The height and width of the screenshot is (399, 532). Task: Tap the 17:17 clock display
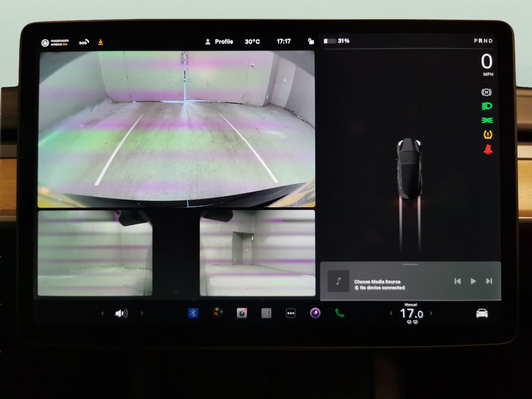click(284, 41)
